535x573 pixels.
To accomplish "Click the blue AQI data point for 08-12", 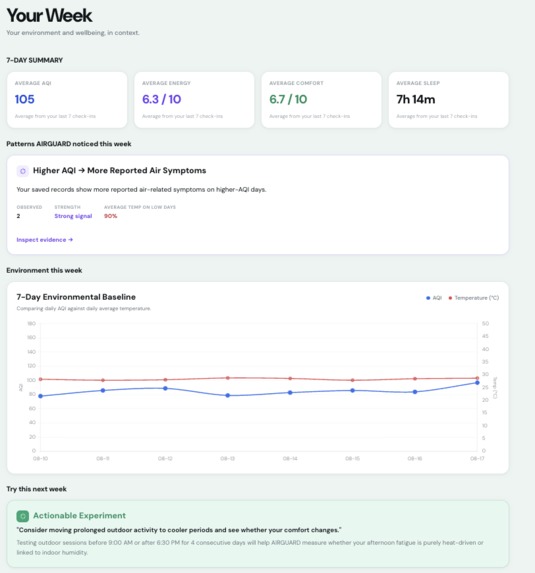I will (166, 388).
